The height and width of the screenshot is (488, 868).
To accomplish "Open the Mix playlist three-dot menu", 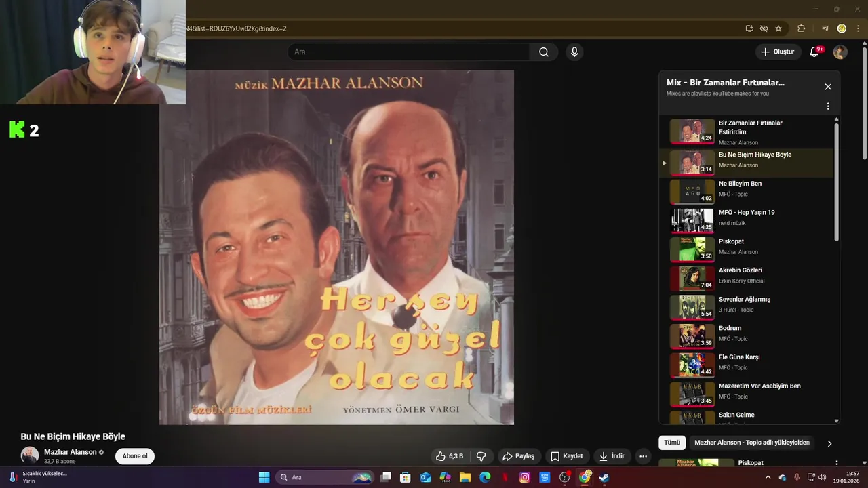I will click(828, 106).
